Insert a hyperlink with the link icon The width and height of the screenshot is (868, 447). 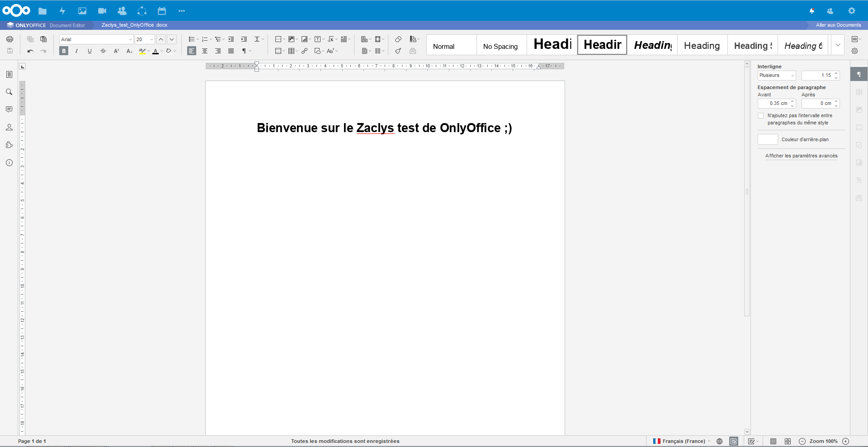click(x=305, y=51)
